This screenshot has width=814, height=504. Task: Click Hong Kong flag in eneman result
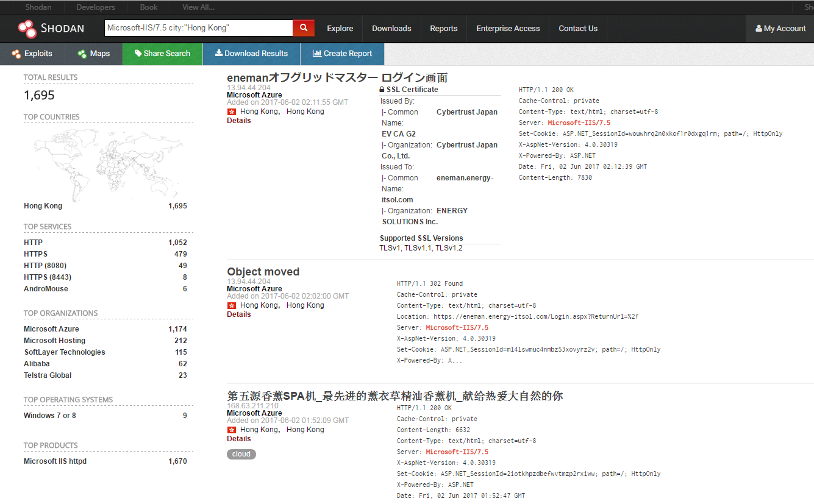point(231,112)
